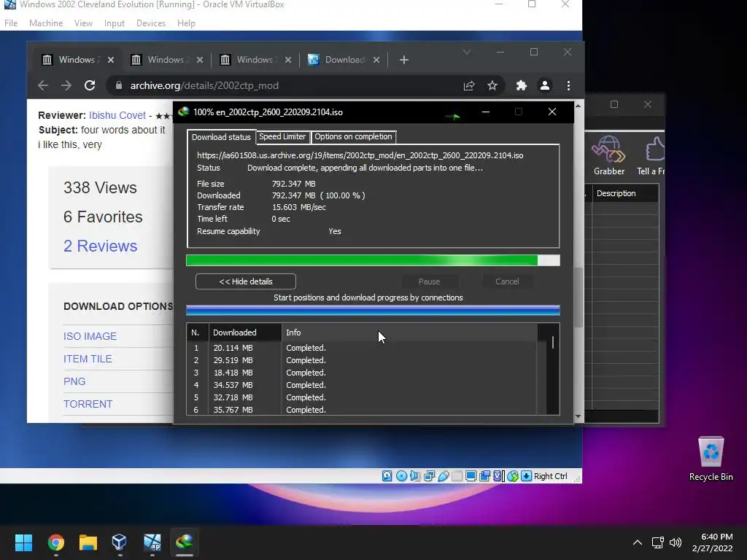Open Chrome three-dot menu
Viewport: 747px width, 560px height.
568,85
